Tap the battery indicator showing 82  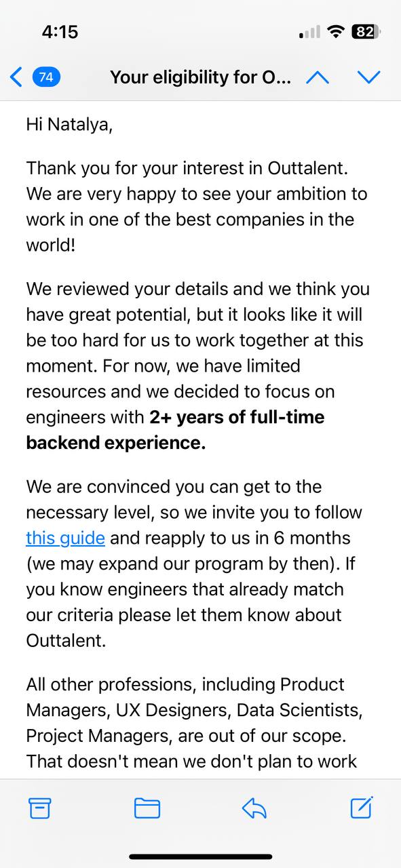click(366, 32)
